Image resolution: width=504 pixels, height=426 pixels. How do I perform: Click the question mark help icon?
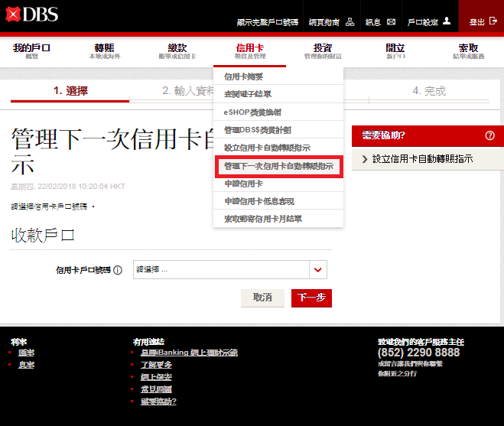click(x=489, y=136)
